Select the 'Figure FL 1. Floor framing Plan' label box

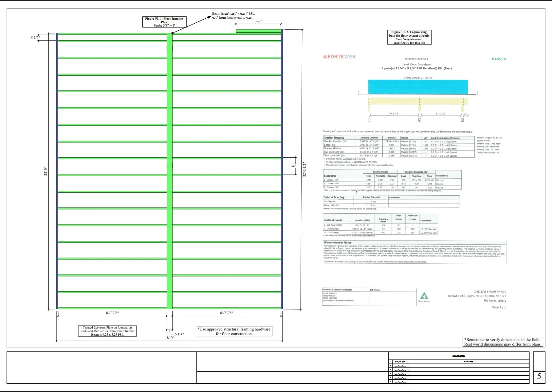coord(164,22)
